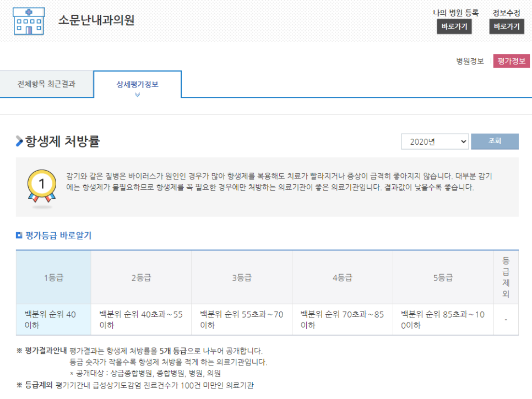Screen dimensions: 532x399
Task: Click the 공개대상 footnote line
Action: click(145, 373)
